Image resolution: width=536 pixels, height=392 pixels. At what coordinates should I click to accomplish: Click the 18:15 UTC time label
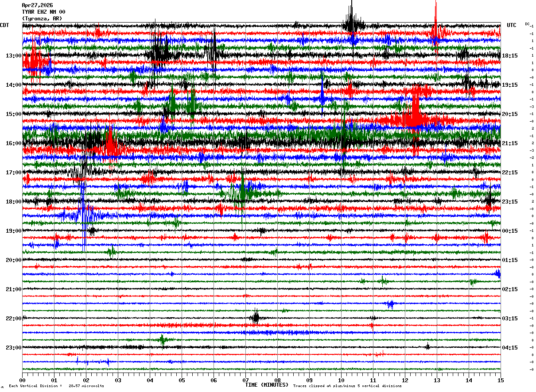(510, 56)
